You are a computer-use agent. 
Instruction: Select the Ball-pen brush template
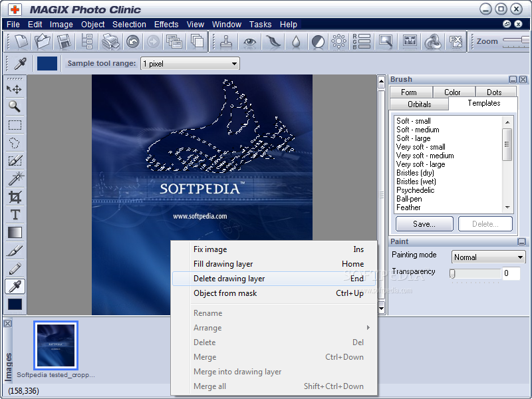[409, 199]
